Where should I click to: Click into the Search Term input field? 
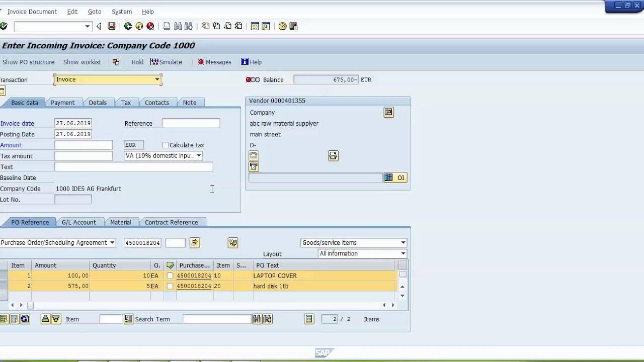tap(217, 319)
